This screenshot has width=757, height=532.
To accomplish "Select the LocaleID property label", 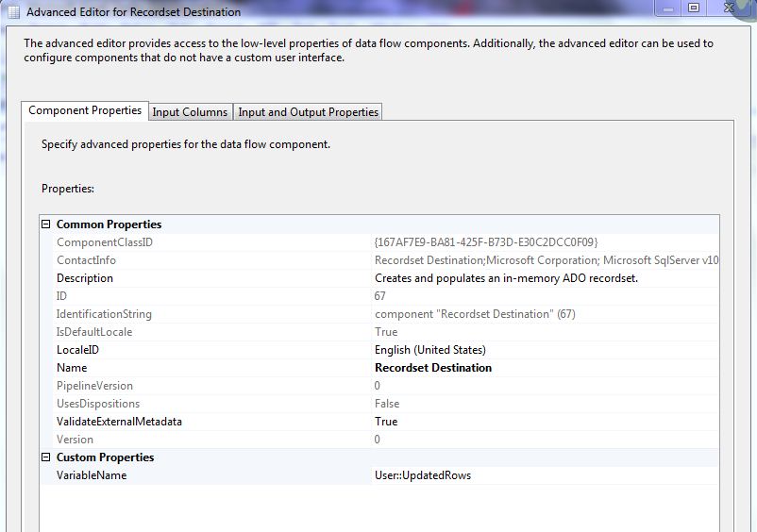I will tap(77, 350).
